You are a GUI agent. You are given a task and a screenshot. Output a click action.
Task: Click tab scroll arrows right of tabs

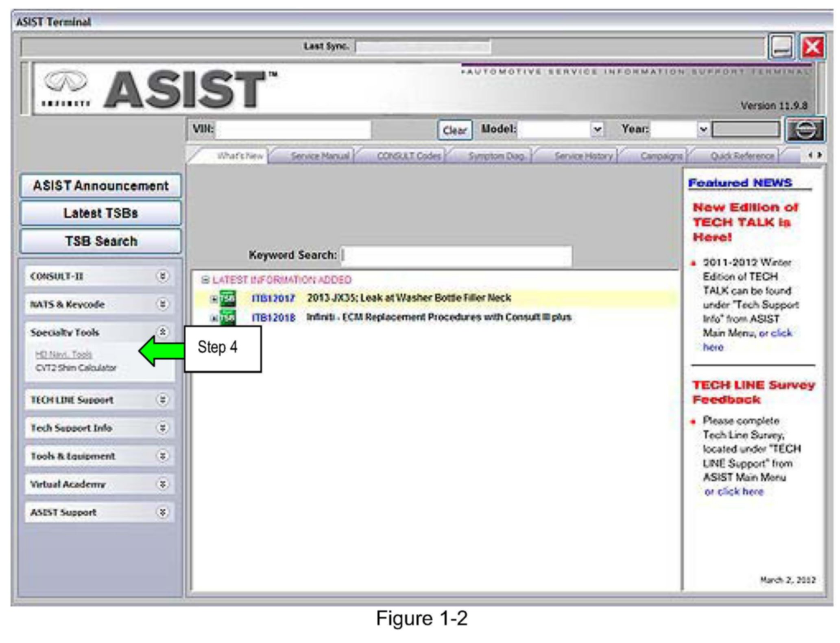click(815, 155)
